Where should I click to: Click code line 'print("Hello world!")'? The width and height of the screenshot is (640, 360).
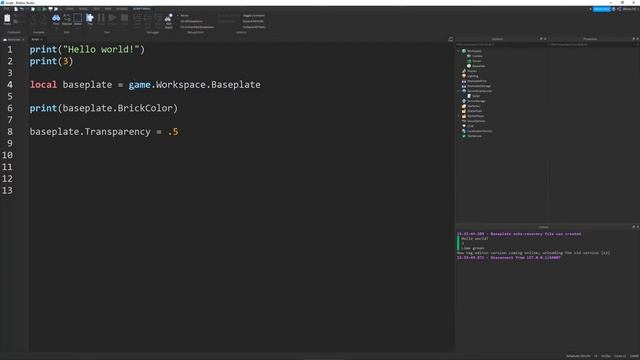click(87, 49)
